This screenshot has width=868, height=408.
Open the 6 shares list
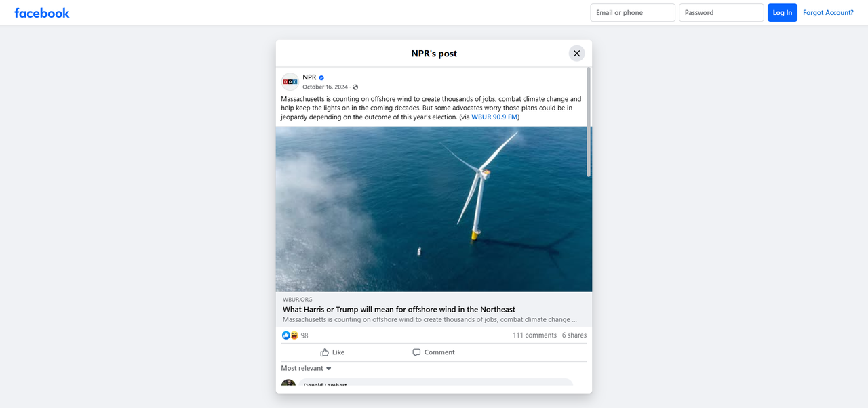click(x=574, y=335)
